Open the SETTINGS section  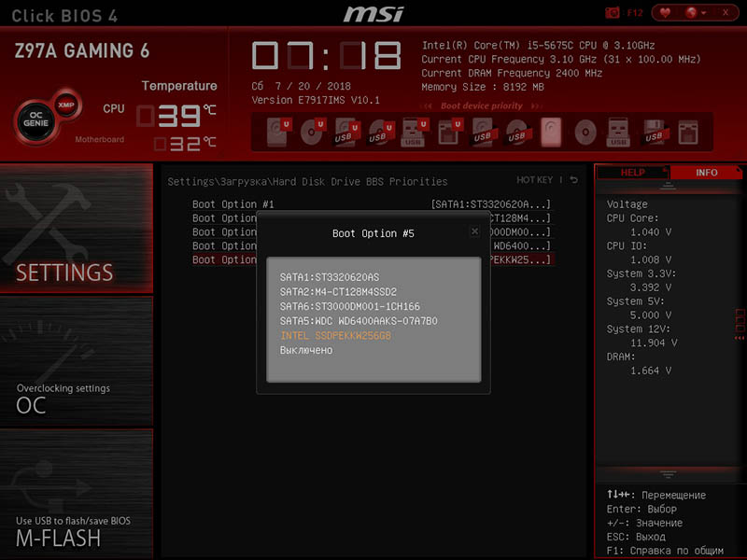[x=77, y=228]
